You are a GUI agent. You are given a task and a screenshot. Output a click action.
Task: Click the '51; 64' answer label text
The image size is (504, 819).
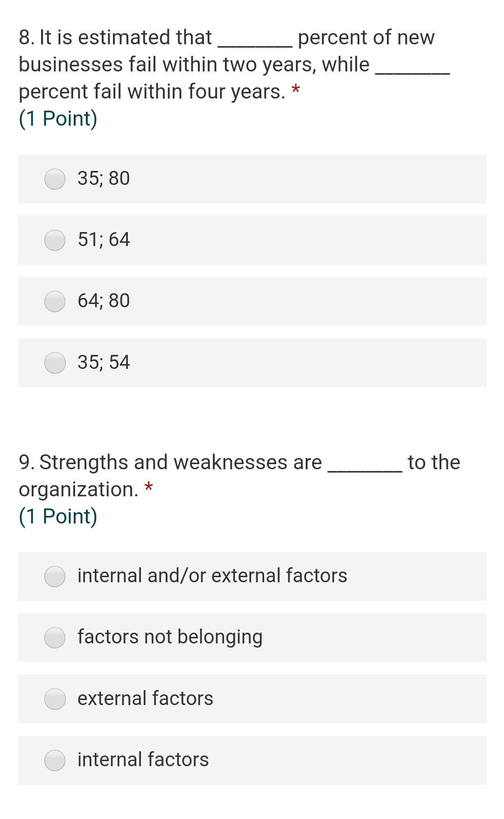[104, 240]
